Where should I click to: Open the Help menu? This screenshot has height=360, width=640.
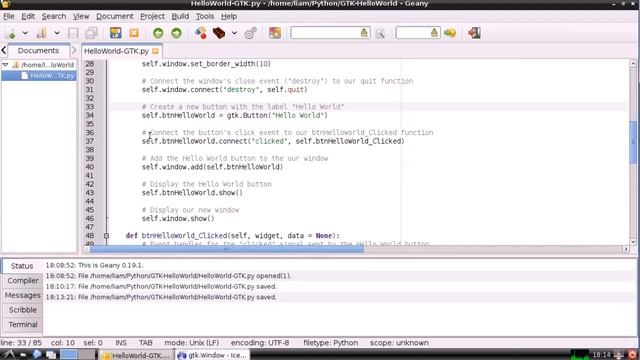(x=229, y=16)
